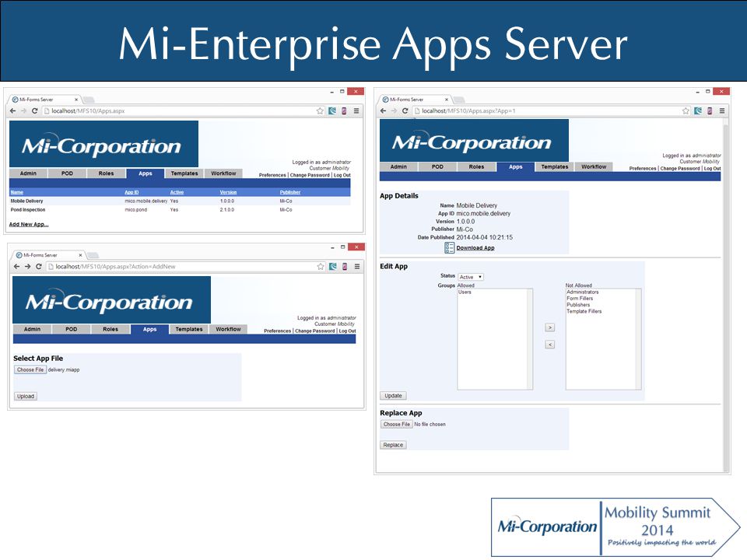Viewport: 747px width, 560px height.
Task: Click the Replace button
Action: (x=393, y=445)
